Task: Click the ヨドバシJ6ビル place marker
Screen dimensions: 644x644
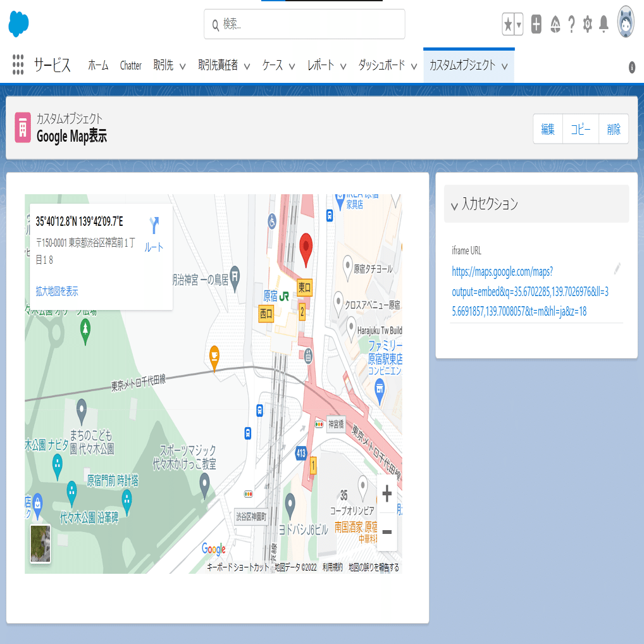Action: [290, 507]
